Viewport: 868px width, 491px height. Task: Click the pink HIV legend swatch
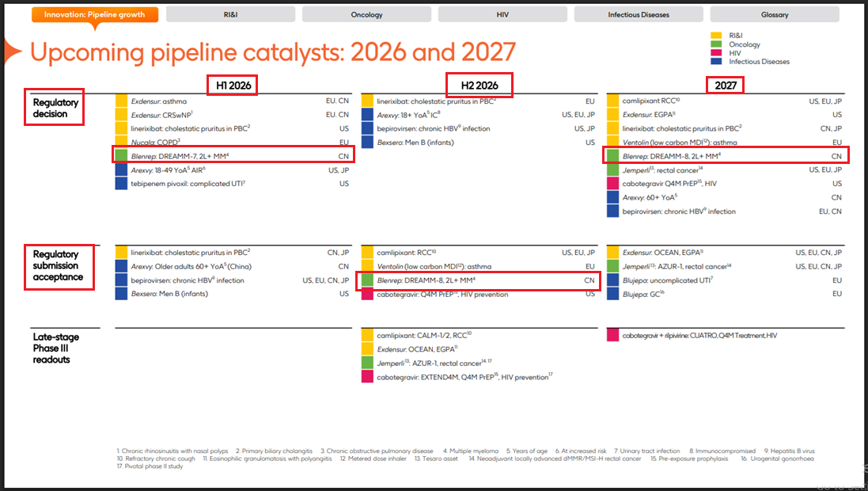pos(715,53)
